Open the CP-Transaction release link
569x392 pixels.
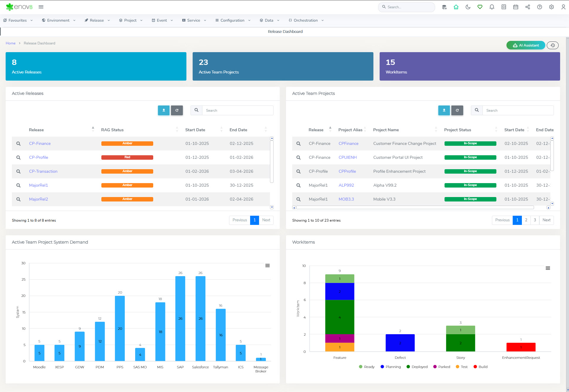(x=43, y=172)
